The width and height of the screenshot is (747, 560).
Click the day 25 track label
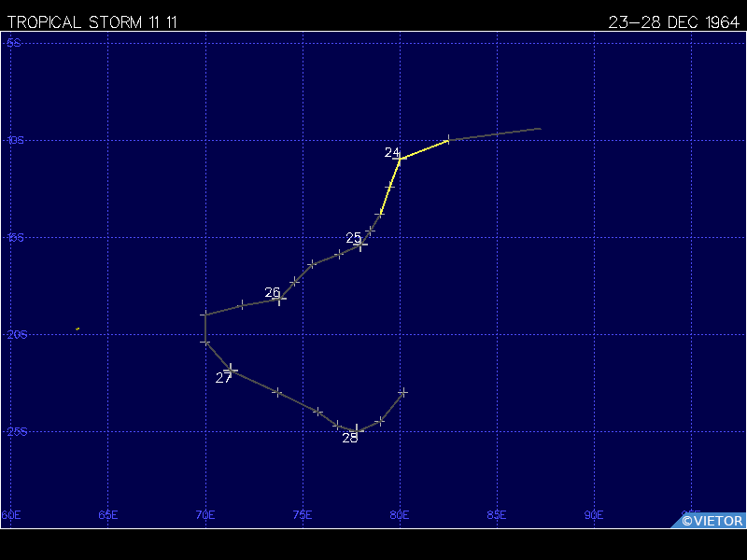354,238
